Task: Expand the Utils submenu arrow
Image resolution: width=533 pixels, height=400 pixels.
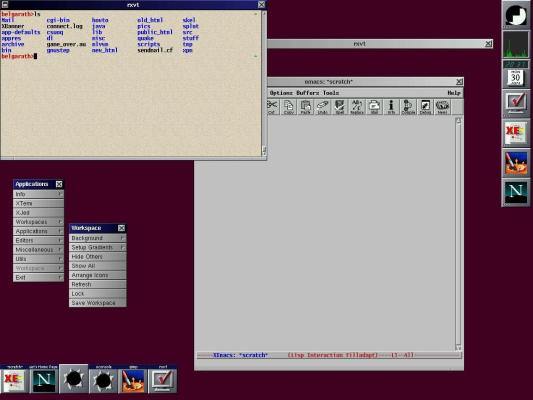Action: (60, 259)
